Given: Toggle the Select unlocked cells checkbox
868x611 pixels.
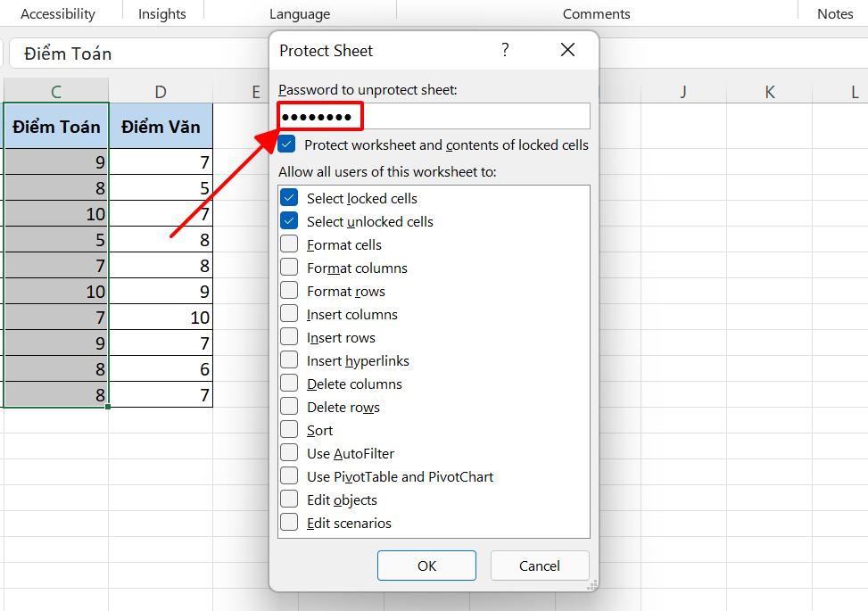Looking at the screenshot, I should 289,221.
